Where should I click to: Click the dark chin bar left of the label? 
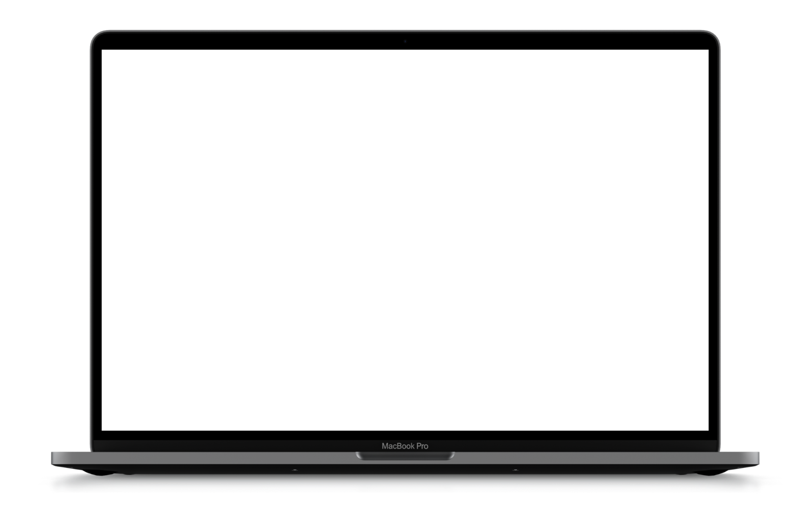(230, 446)
